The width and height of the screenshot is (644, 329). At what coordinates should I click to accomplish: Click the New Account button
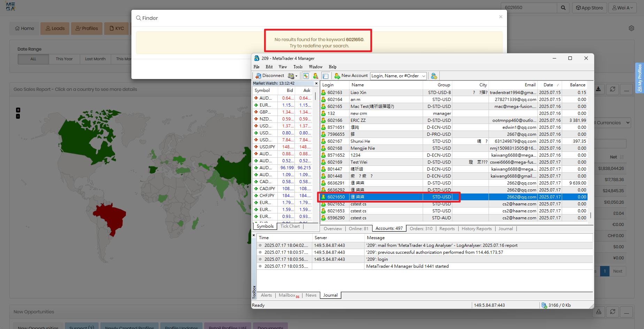pyautogui.click(x=351, y=76)
